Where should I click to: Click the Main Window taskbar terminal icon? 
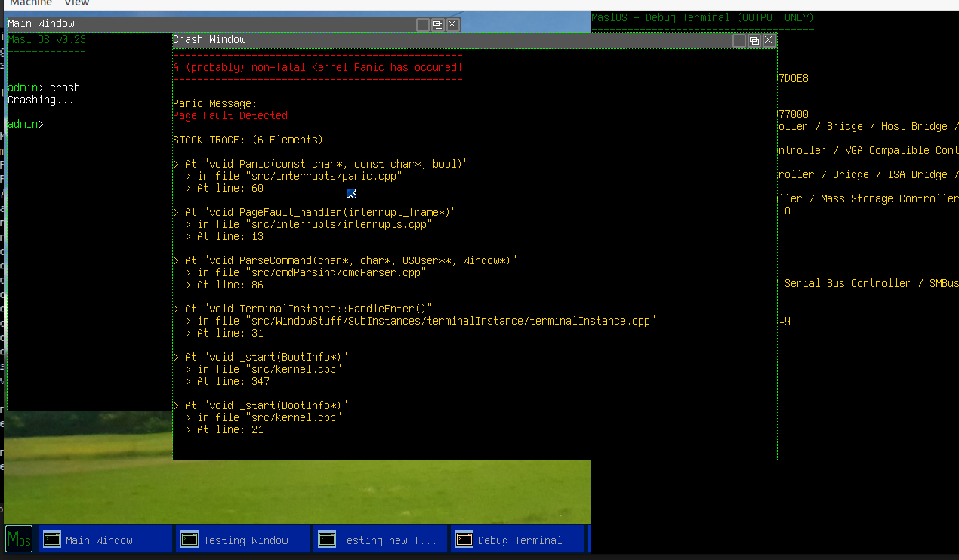52,540
